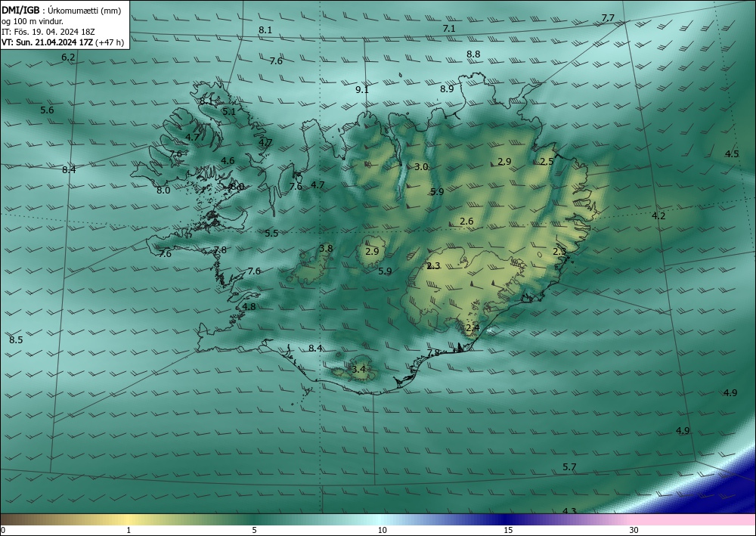The width and height of the screenshot is (756, 536).
Task: Select the 'VT: Sun. 21.04.2024 17Z' valid time
Action: [48, 42]
